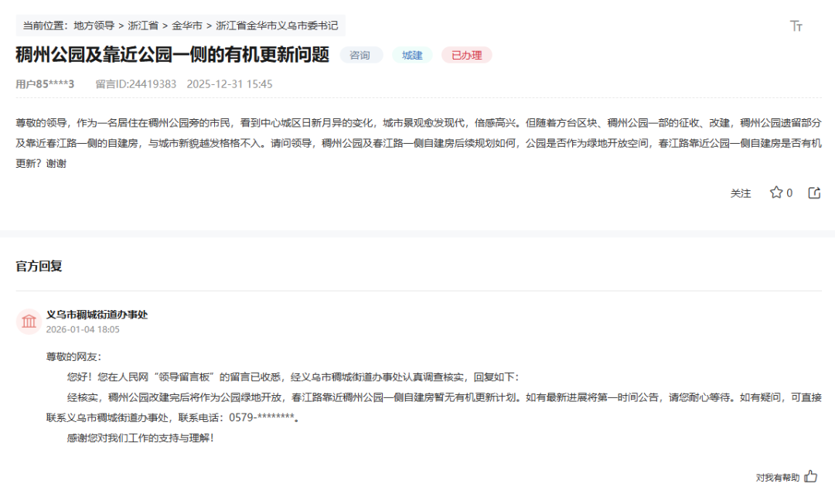This screenshot has height=504, width=835.
Task: Click the username 用户85****3
Action: click(45, 83)
